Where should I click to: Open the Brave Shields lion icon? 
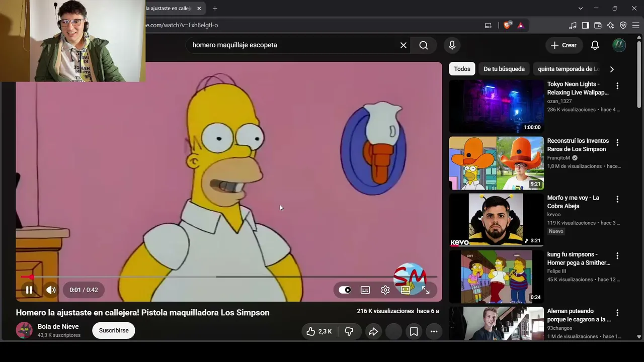pos(507,25)
